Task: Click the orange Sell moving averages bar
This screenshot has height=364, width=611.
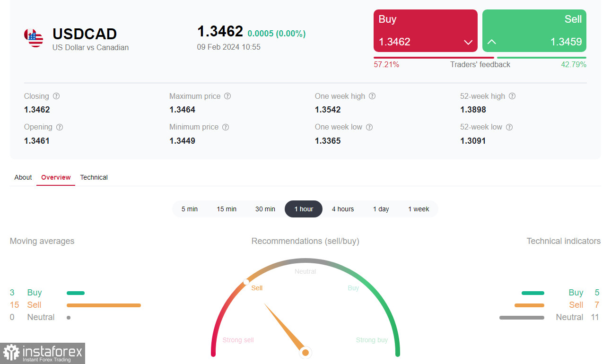Action: [x=104, y=305]
